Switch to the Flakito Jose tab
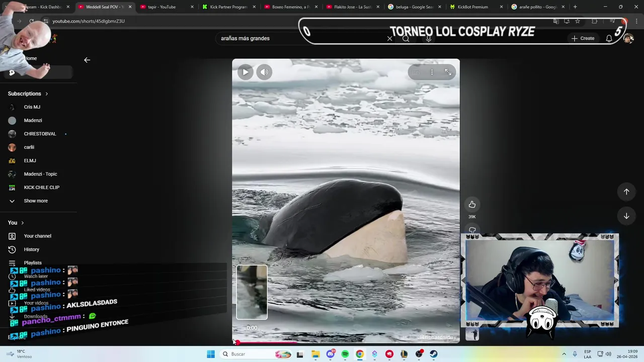The height and width of the screenshot is (362, 644). click(353, 7)
